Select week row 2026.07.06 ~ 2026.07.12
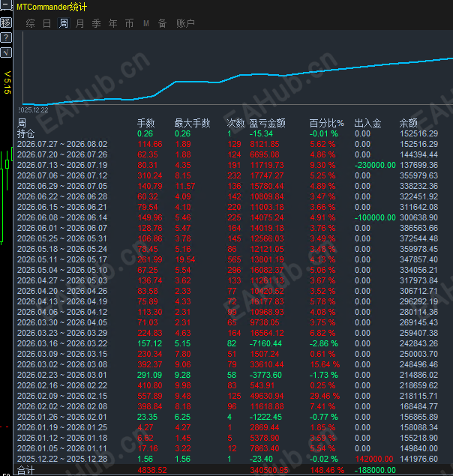The width and height of the screenshot is (453, 476). (x=228, y=175)
